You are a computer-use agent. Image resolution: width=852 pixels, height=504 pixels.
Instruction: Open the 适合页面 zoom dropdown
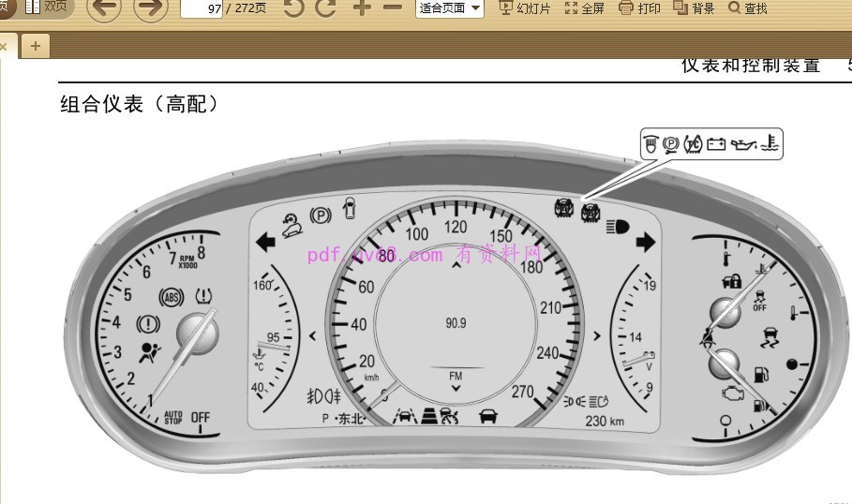pyautogui.click(x=449, y=8)
